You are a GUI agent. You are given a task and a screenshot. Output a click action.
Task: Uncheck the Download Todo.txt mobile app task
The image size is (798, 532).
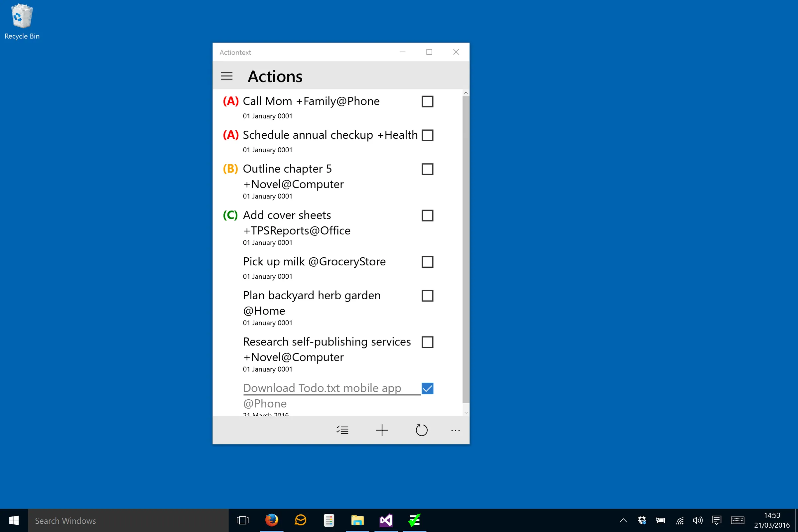427,388
